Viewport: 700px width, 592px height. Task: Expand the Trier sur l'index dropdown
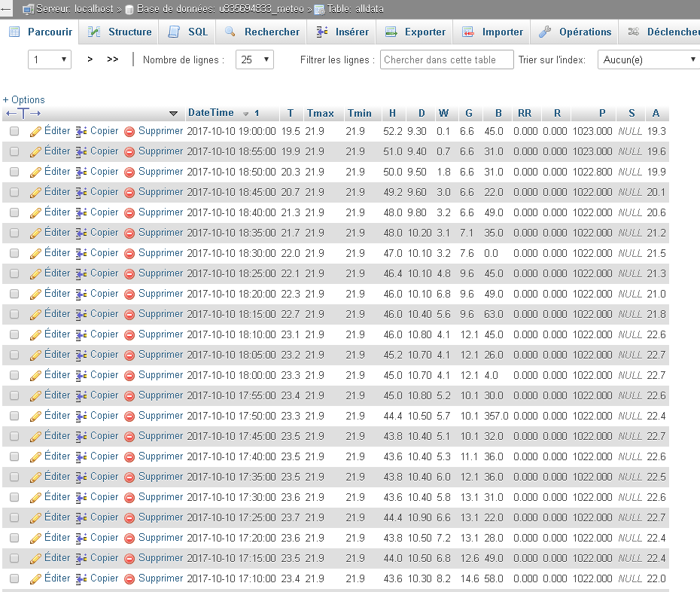click(650, 60)
